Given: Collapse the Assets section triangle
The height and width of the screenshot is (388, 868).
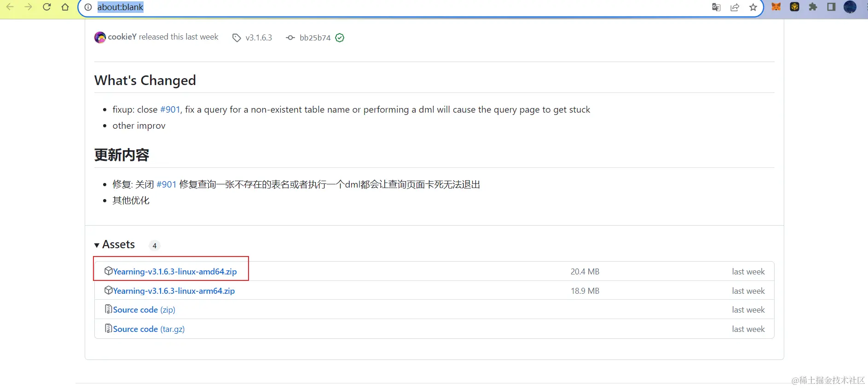Looking at the screenshot, I should tap(97, 245).
